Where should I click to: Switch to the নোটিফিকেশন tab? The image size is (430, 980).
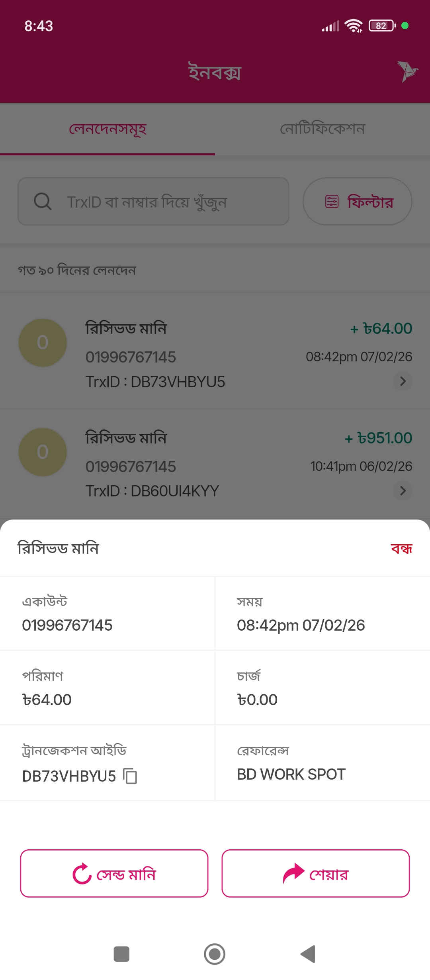[x=322, y=129]
